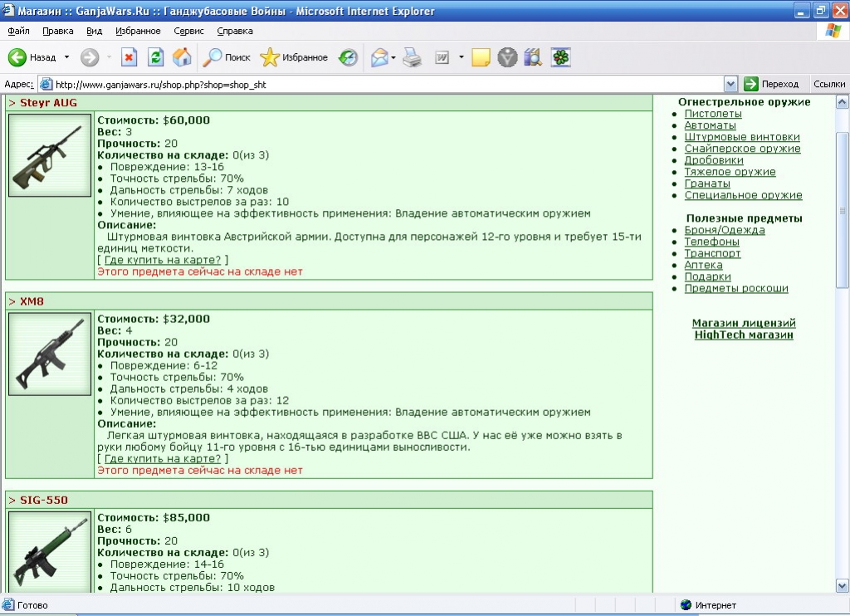Click the Steyr AUG rifle picture
The image size is (850, 616).
(50, 155)
